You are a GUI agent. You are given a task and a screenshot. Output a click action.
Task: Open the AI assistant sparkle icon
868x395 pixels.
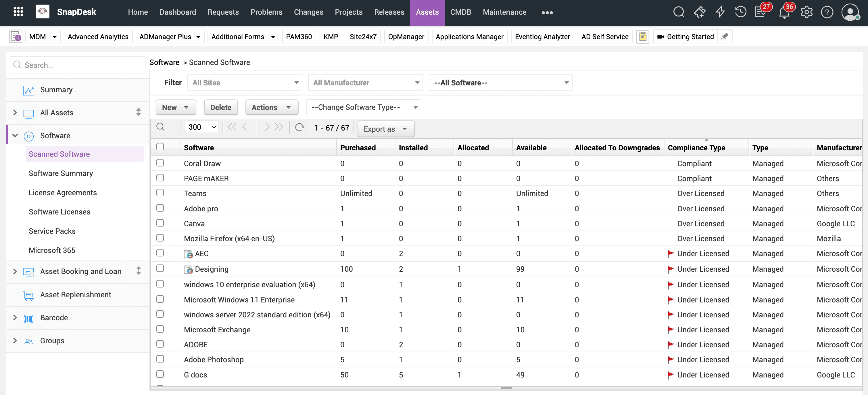coord(700,12)
